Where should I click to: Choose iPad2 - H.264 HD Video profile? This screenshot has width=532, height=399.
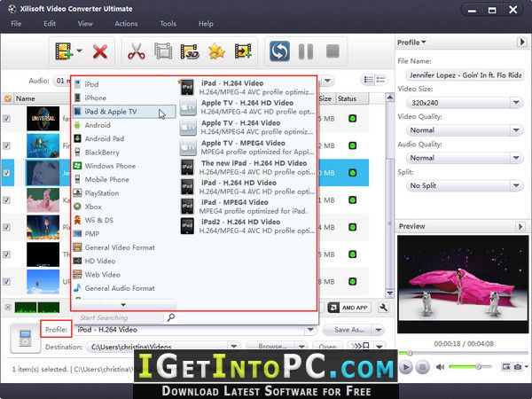pyautogui.click(x=247, y=226)
